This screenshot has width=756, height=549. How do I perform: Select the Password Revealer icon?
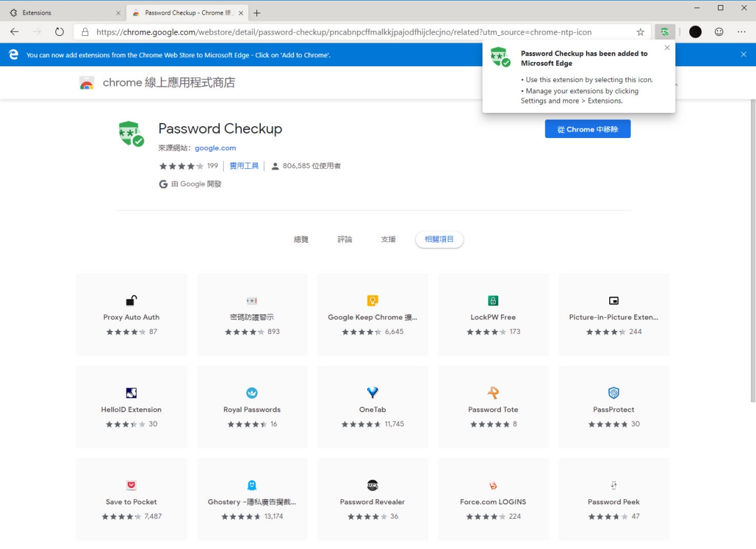pyautogui.click(x=372, y=485)
